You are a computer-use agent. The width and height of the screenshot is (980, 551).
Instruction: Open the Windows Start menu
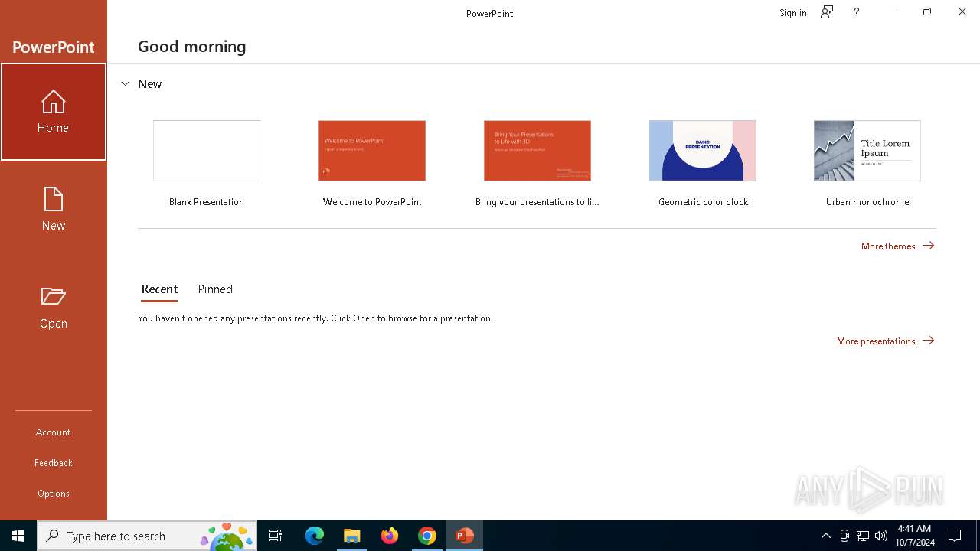tap(18, 536)
